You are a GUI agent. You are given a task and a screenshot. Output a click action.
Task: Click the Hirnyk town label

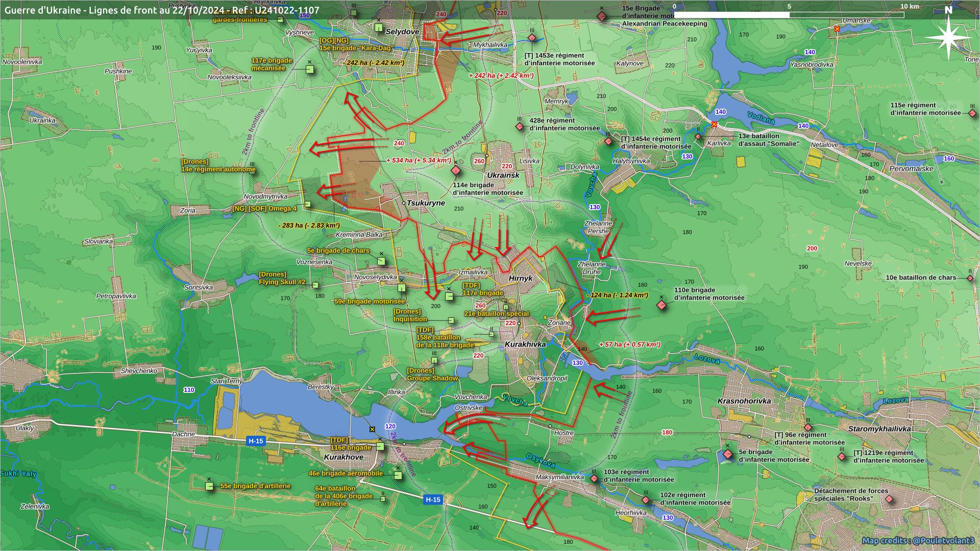(521, 279)
